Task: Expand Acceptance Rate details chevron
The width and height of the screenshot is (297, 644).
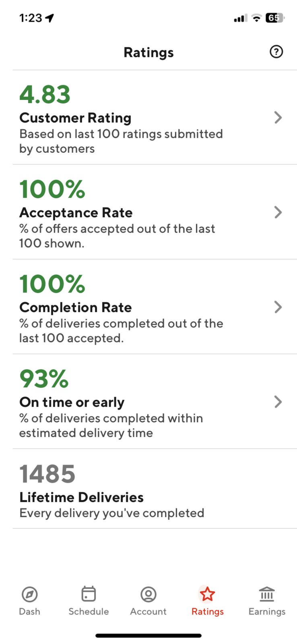Action: point(278,212)
